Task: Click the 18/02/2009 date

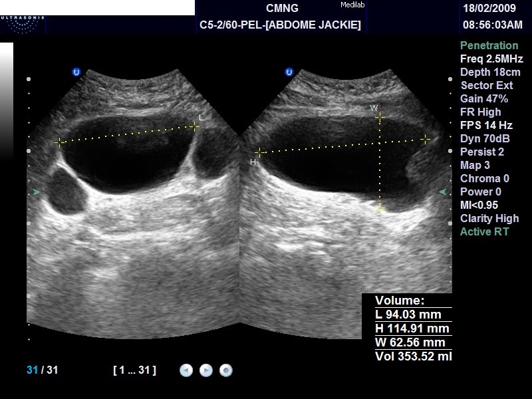Action: click(x=489, y=8)
